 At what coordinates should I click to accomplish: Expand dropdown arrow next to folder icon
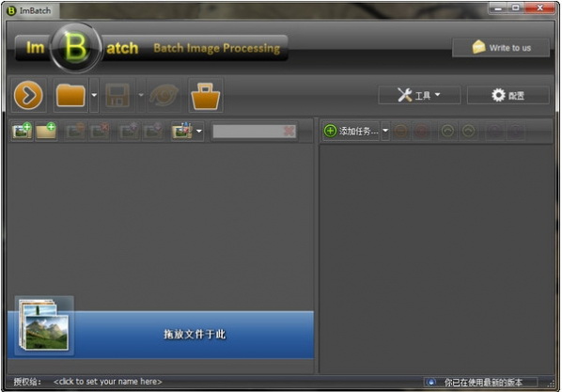point(94,95)
